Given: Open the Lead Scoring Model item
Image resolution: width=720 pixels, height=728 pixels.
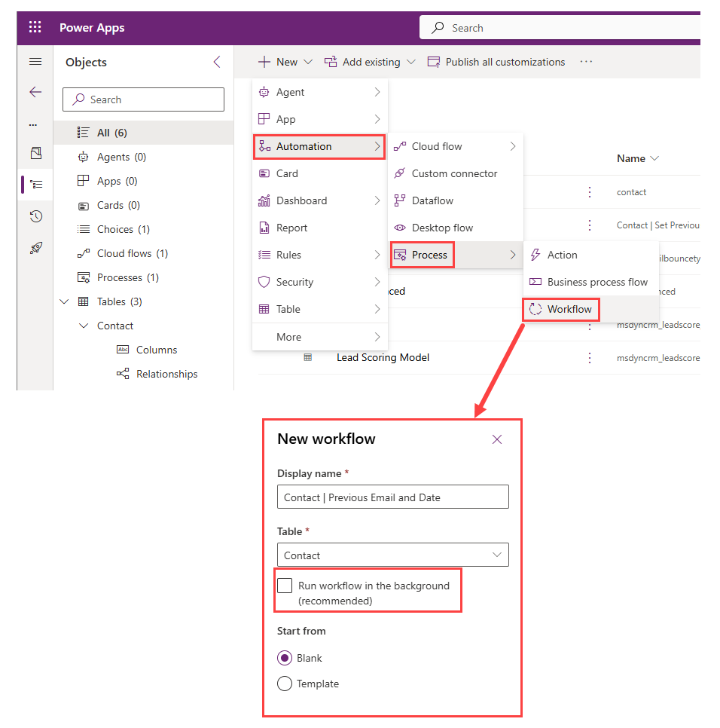Looking at the screenshot, I should [383, 357].
